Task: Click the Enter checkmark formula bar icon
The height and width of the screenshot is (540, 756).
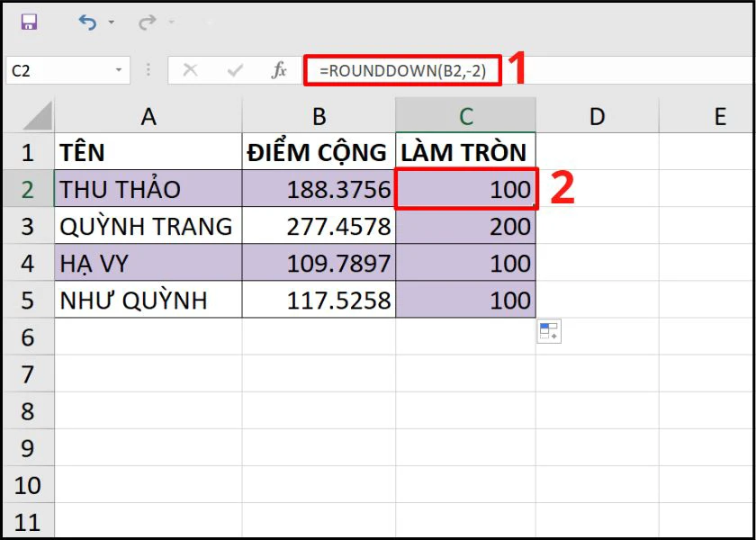Action: tap(235, 71)
